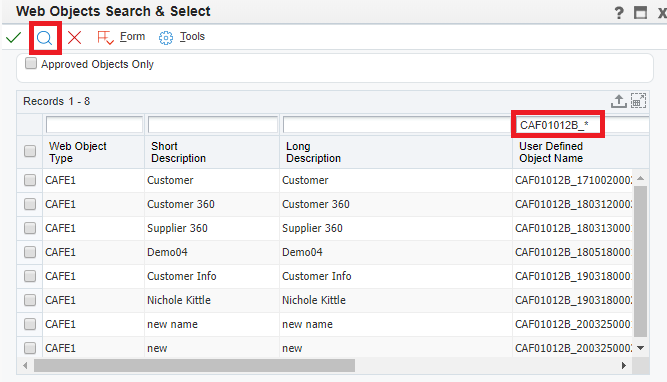This screenshot has width=667, height=382.
Task: Open the Tools menu
Action: (182, 37)
